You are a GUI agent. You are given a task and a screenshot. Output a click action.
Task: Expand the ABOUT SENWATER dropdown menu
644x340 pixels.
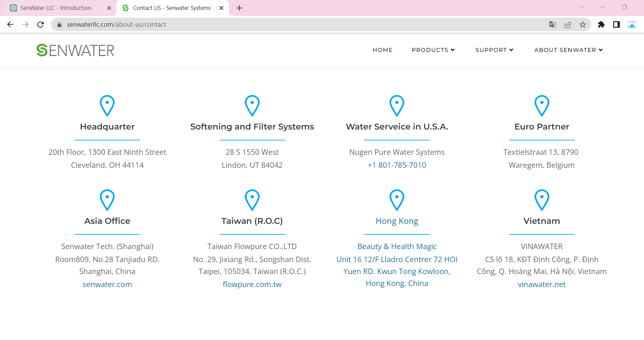coord(568,50)
